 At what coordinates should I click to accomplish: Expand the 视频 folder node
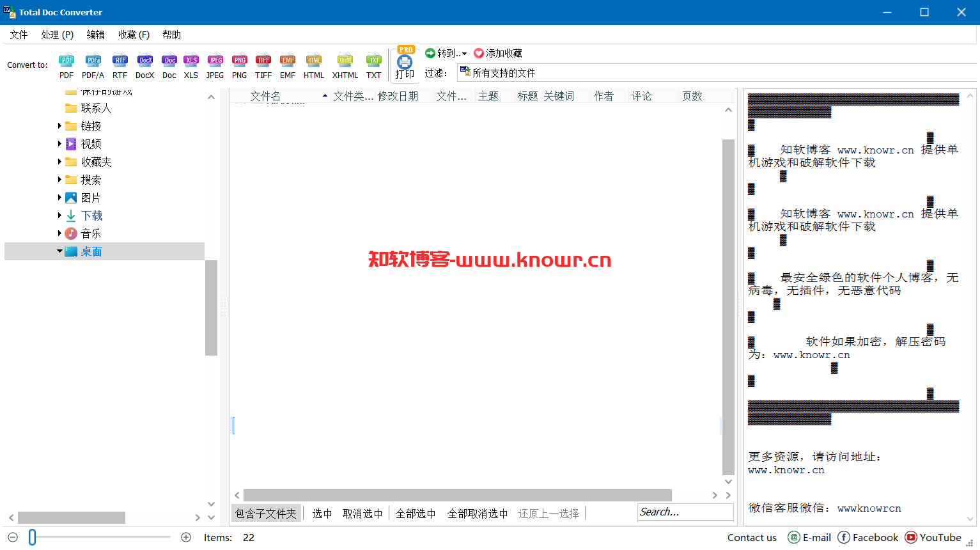tap(60, 144)
